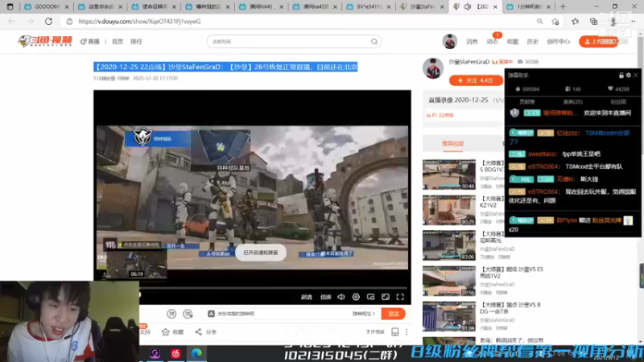Open 消息 messages in the top navigation
The height and width of the screenshot is (362, 644).
pos(472,42)
